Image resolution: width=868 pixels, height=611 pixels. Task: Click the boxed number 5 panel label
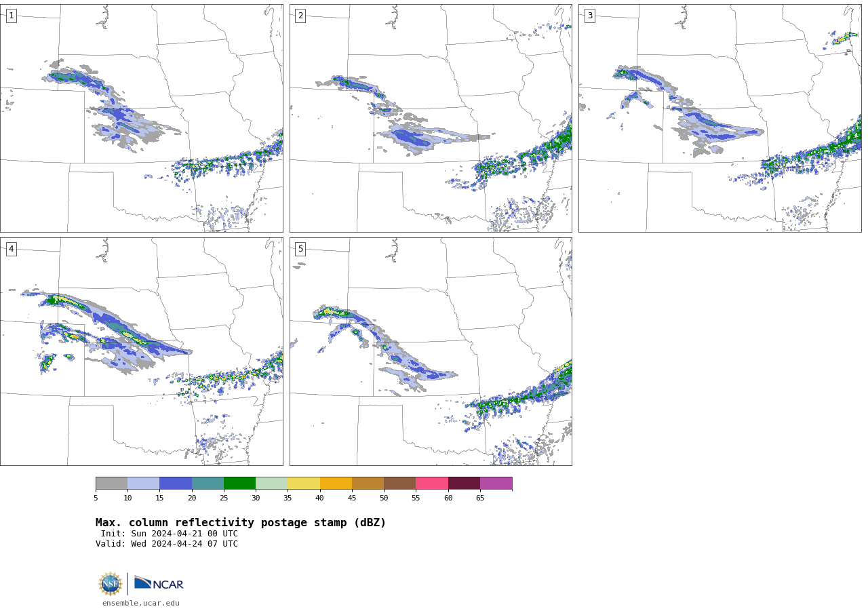click(300, 249)
